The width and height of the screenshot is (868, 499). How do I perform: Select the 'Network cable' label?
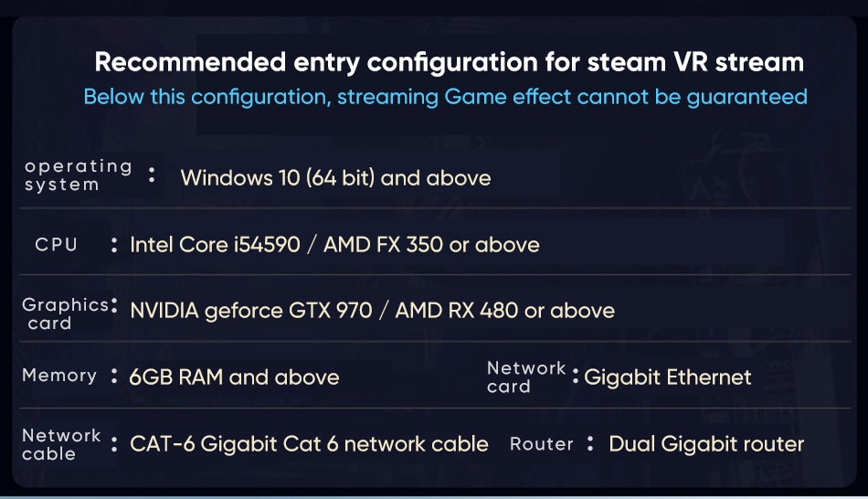[61, 444]
